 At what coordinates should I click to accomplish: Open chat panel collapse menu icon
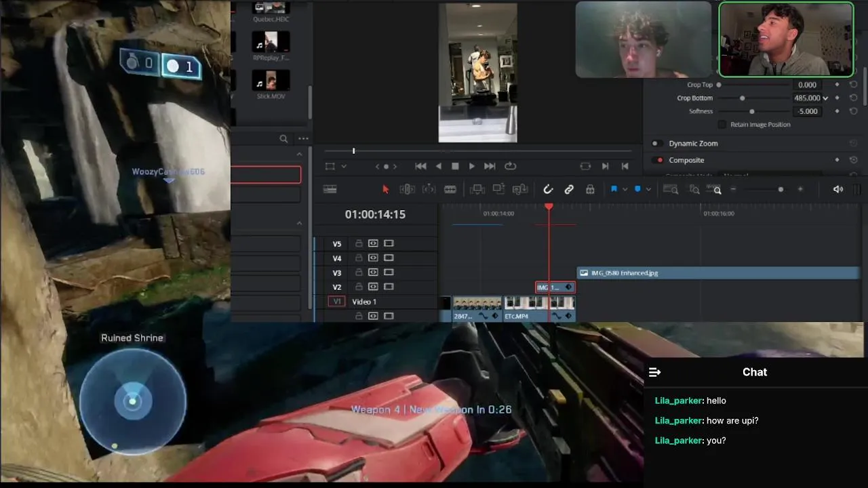coord(654,372)
